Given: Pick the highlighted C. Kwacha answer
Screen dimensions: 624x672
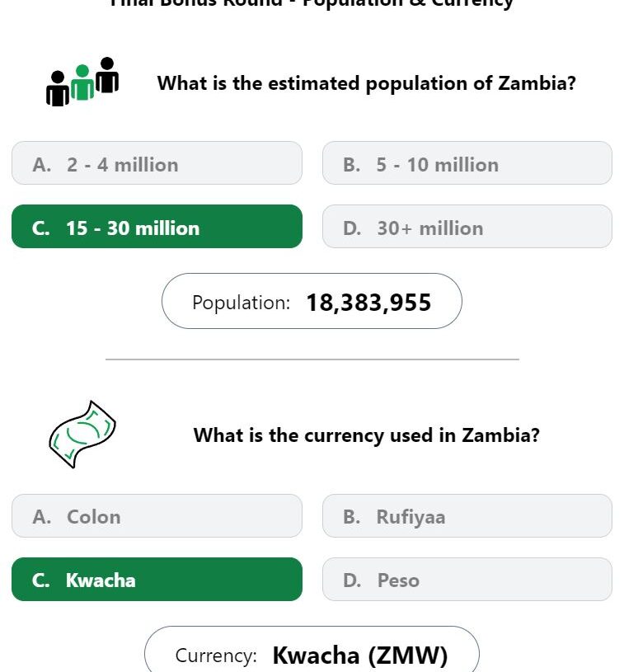Looking at the screenshot, I should [157, 579].
